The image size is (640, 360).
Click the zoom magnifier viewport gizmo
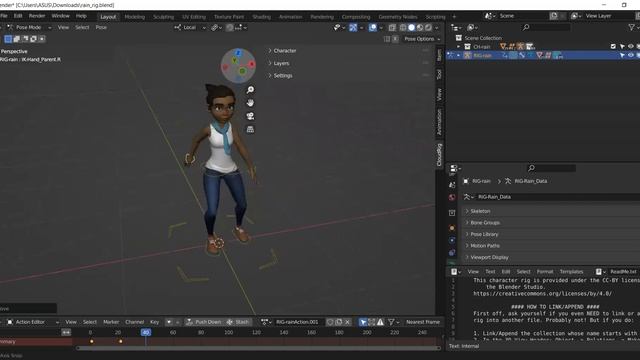[250, 90]
